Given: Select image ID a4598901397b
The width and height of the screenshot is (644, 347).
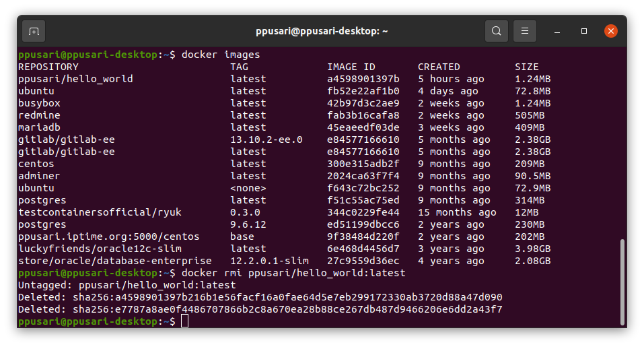Looking at the screenshot, I should pos(363,79).
